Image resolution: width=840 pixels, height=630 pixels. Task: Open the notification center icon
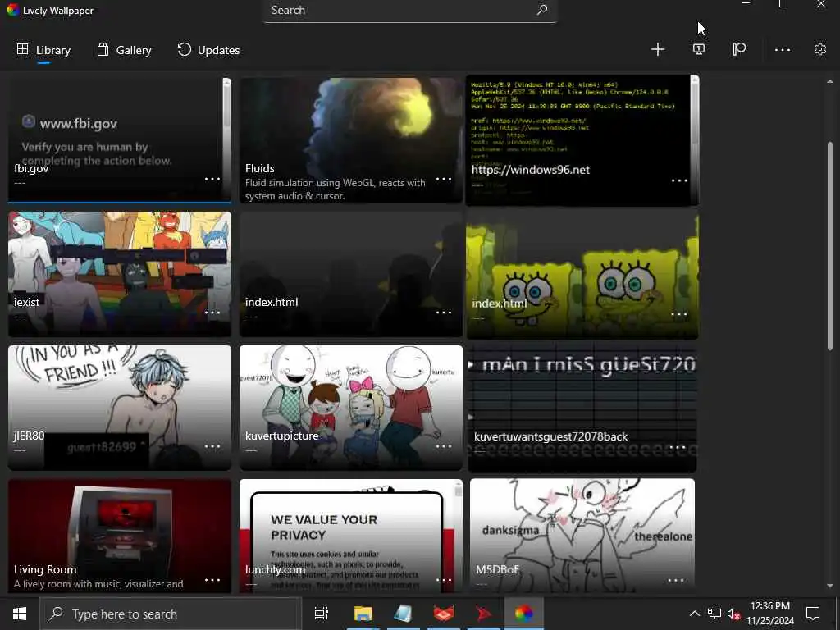[813, 614]
